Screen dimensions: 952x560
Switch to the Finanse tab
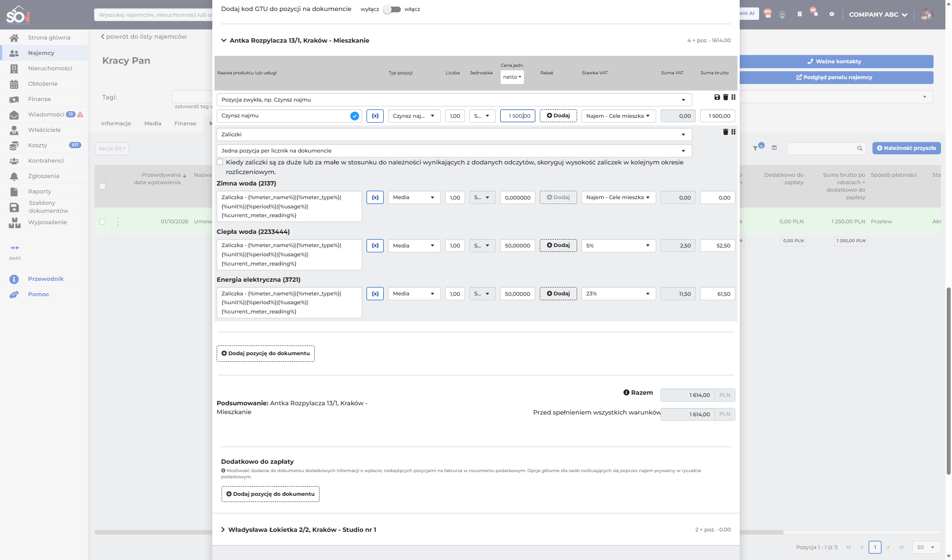click(x=185, y=124)
